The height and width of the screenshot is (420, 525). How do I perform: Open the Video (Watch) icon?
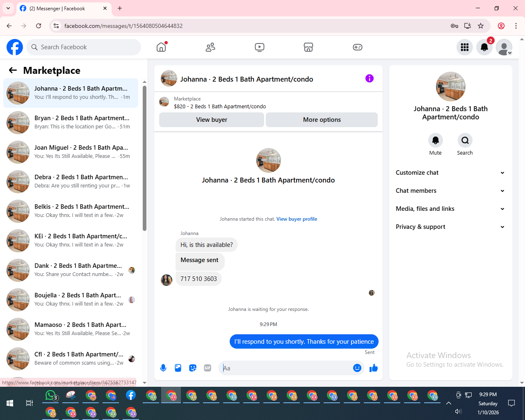pos(260,47)
